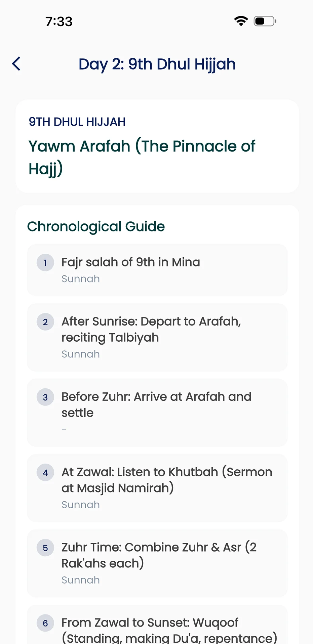Select the Listen to Khutbah step

(x=157, y=488)
